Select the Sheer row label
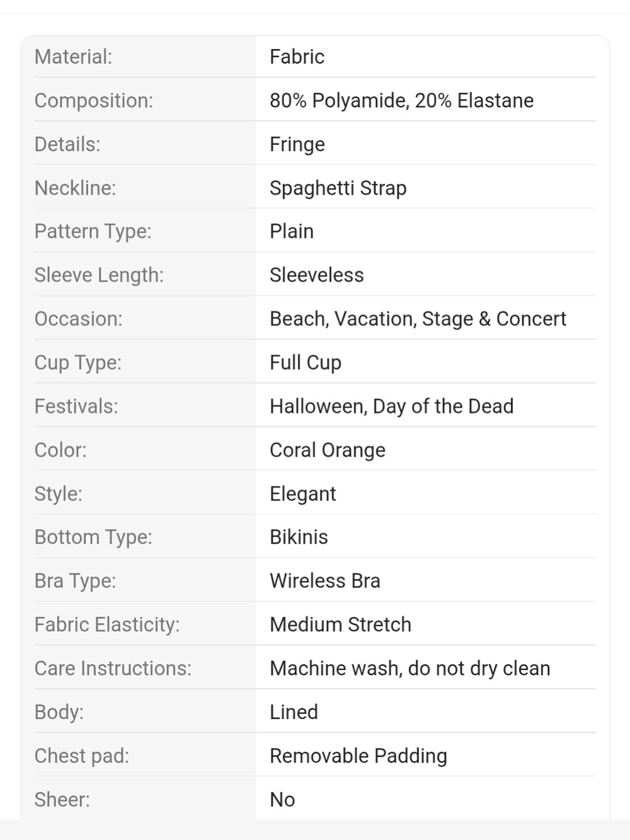 tap(62, 799)
